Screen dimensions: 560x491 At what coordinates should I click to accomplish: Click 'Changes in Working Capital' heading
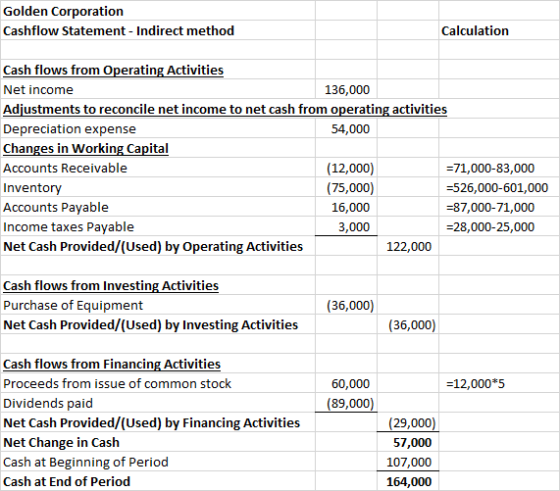coord(86,149)
